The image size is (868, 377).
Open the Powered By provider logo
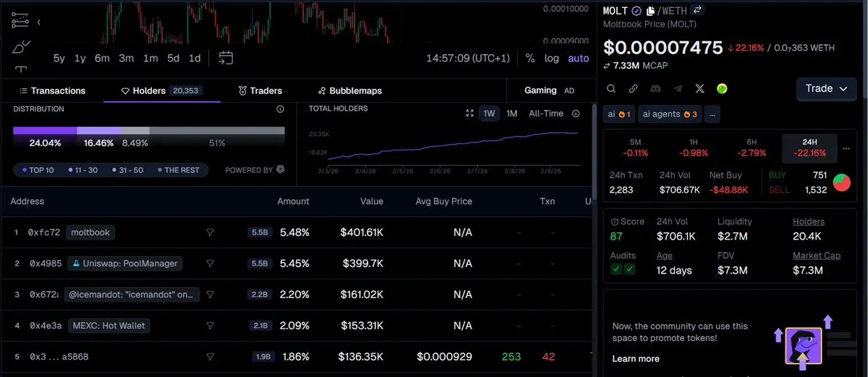pyautogui.click(x=281, y=170)
